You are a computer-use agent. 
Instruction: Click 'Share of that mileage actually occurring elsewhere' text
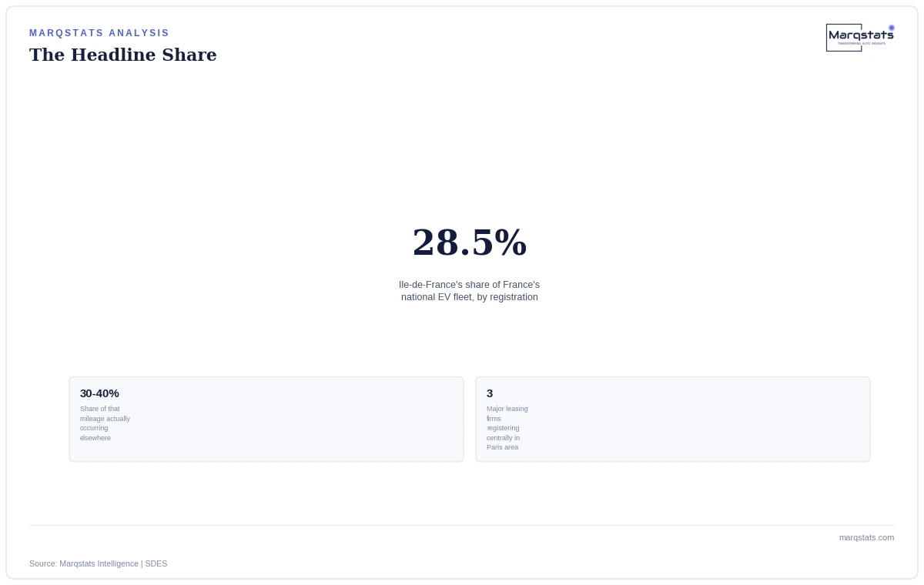click(105, 423)
